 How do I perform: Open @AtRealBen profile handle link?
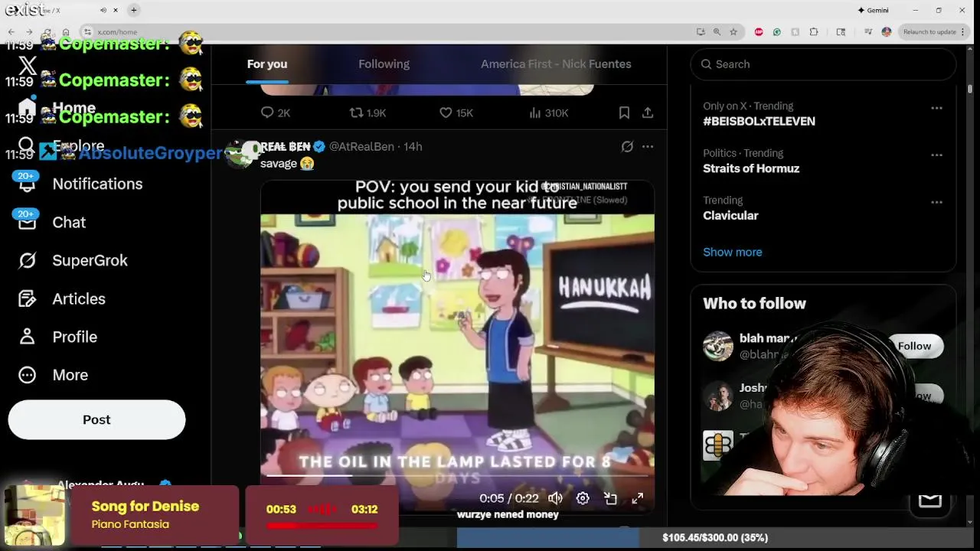click(x=361, y=146)
